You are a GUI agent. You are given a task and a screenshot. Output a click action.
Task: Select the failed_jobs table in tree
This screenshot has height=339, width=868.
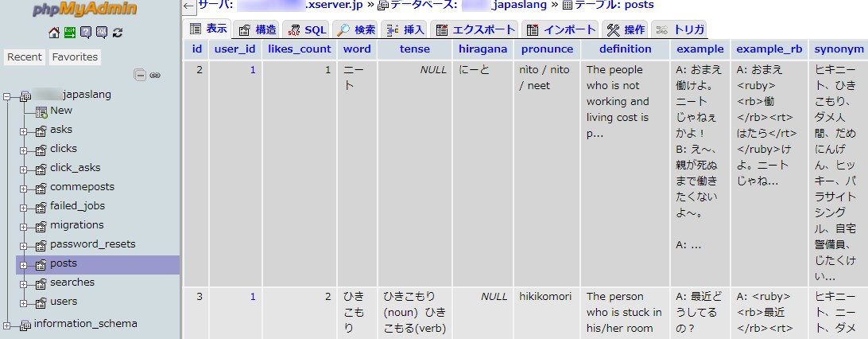click(x=77, y=206)
